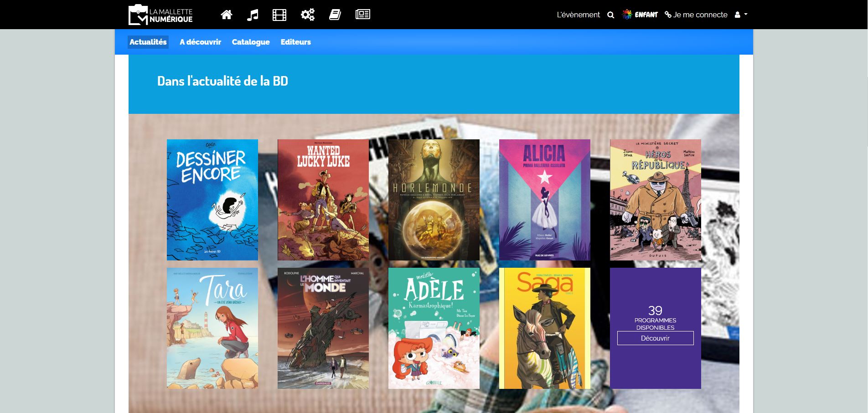Click the search magnifier icon
This screenshot has width=868, height=413.
click(x=611, y=15)
